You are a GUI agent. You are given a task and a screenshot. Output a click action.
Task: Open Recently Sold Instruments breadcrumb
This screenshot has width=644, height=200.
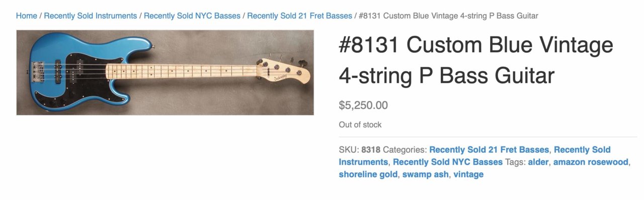point(91,16)
